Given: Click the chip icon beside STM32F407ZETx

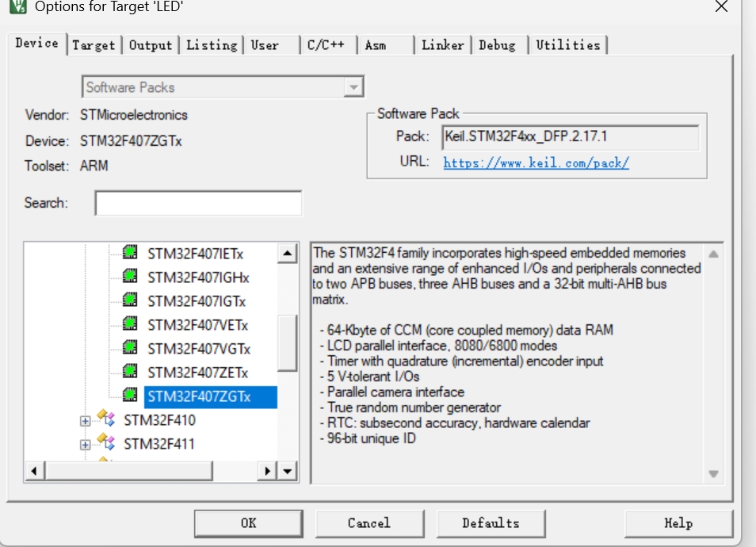Looking at the screenshot, I should (x=130, y=371).
